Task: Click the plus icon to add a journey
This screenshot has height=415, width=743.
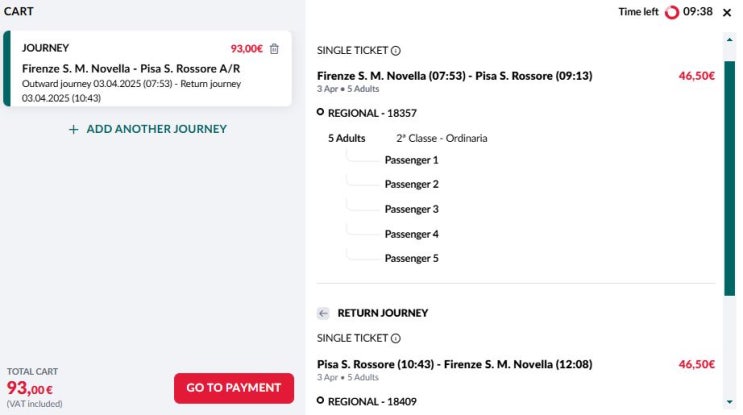Action: [x=74, y=129]
